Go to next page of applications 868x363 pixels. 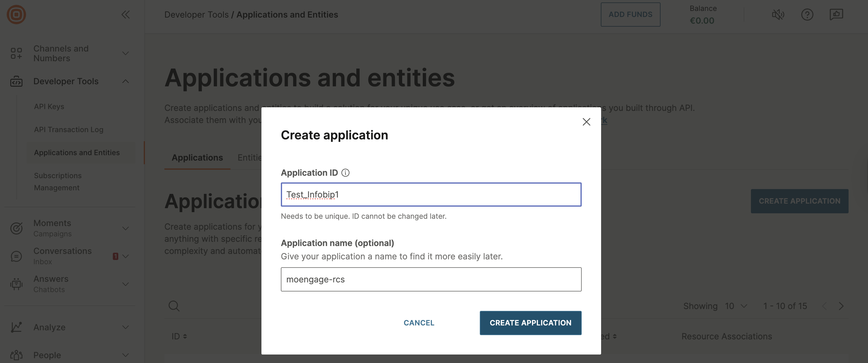point(841,306)
